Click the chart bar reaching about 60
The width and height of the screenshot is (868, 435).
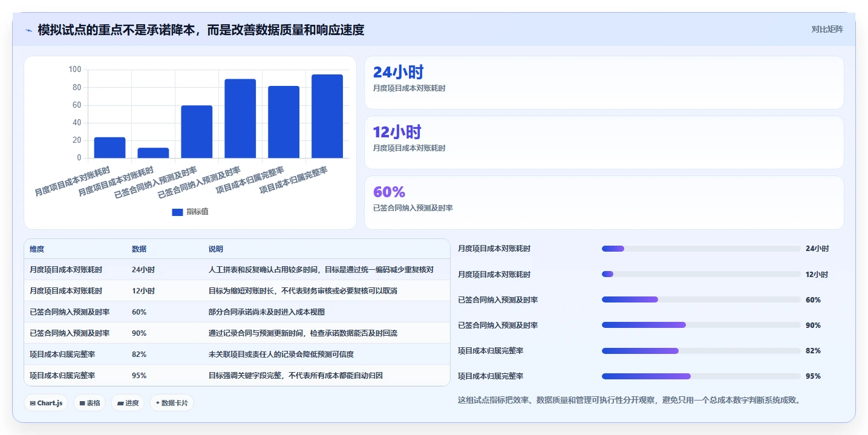click(197, 132)
